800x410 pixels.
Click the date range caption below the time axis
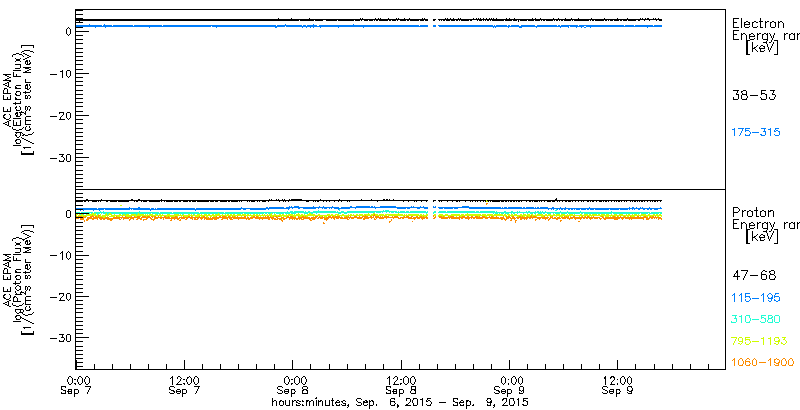pos(399,402)
